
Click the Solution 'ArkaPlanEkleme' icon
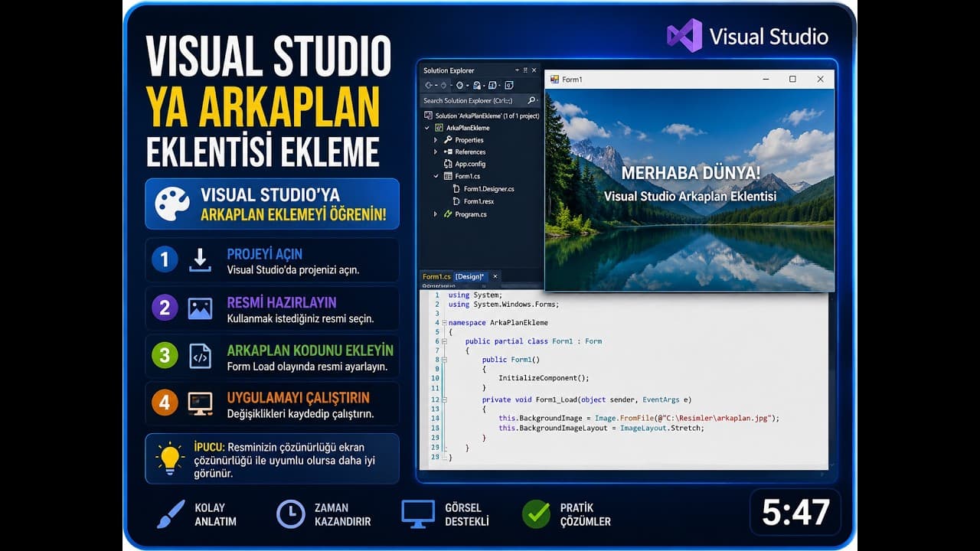(429, 116)
